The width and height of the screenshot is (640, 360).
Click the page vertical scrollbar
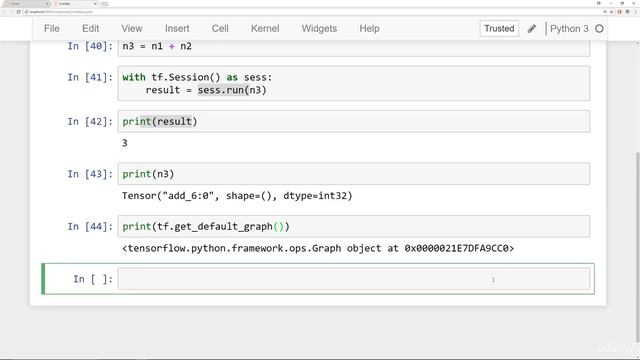[638, 247]
